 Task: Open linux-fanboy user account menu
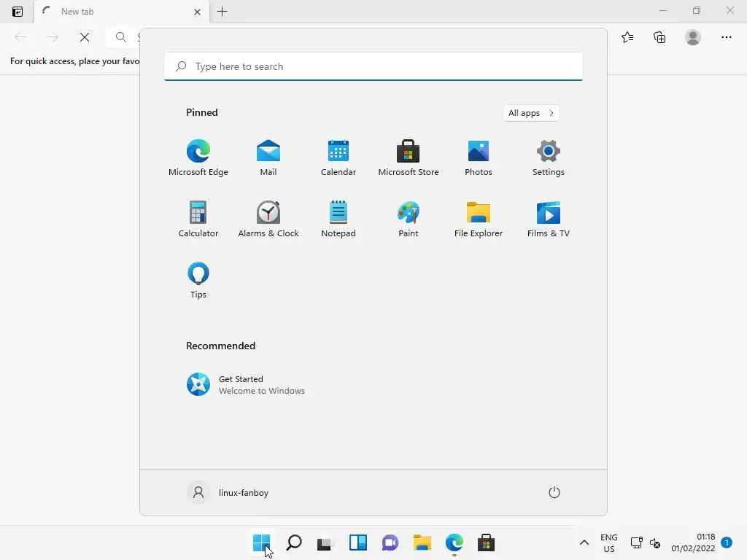tap(228, 492)
